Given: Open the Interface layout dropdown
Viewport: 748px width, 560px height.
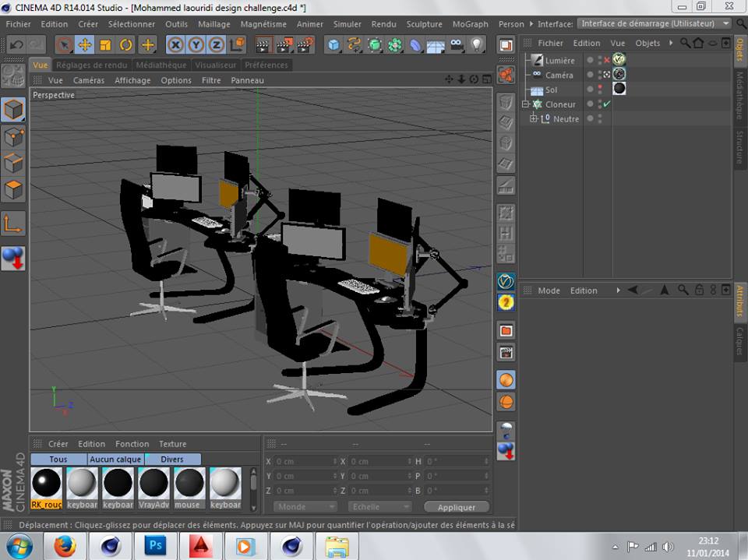Looking at the screenshot, I should 654,23.
